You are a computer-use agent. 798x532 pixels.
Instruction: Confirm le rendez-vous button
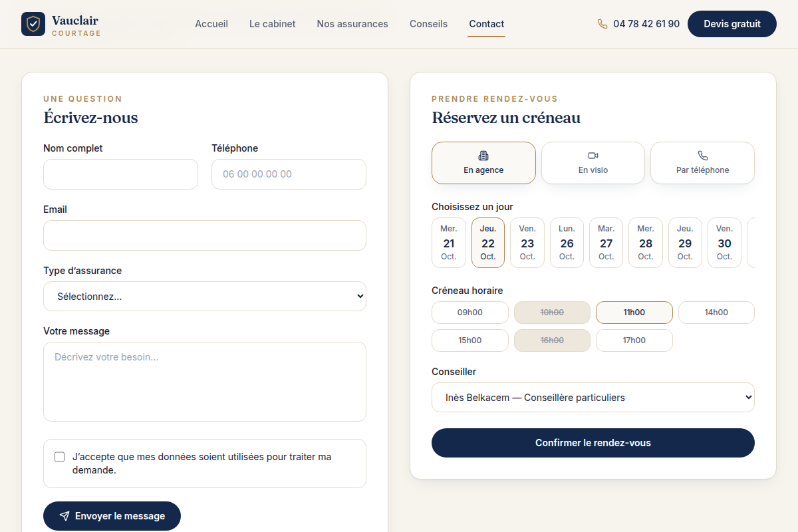tap(593, 443)
